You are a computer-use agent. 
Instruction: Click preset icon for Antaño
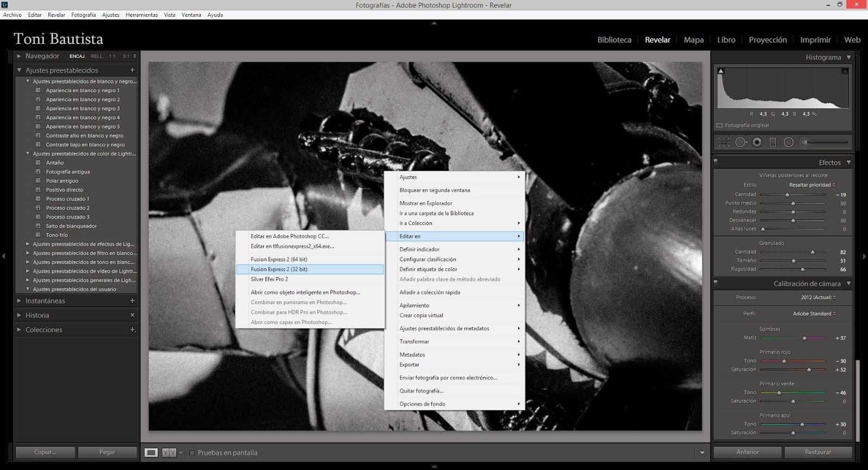38,163
